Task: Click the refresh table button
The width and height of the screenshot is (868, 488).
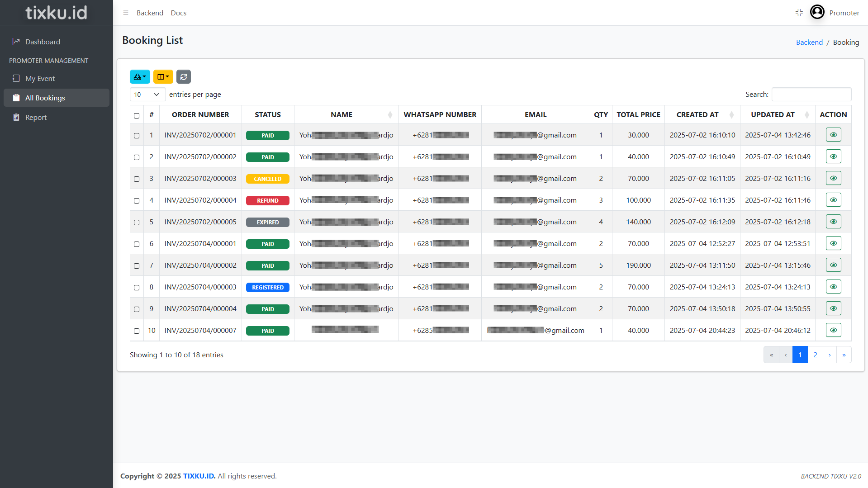Action: [x=183, y=77]
